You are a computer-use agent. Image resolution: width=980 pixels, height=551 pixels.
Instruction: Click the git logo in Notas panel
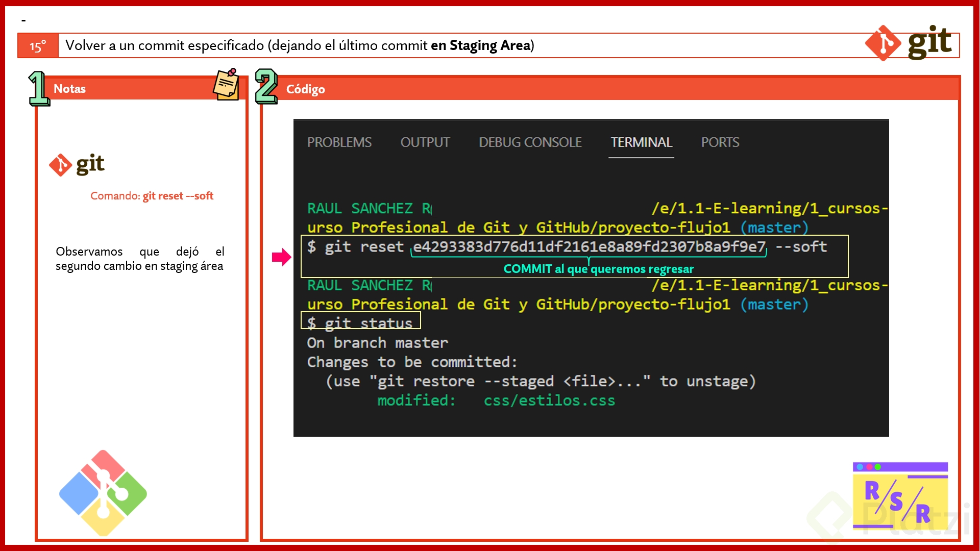click(x=77, y=165)
